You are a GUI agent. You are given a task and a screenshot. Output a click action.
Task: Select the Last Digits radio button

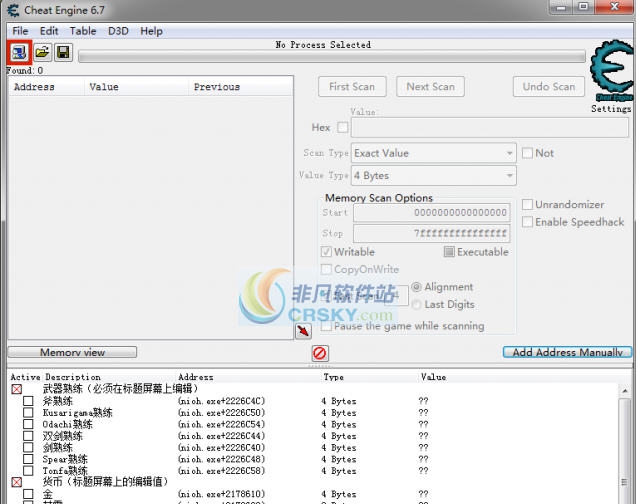point(416,305)
